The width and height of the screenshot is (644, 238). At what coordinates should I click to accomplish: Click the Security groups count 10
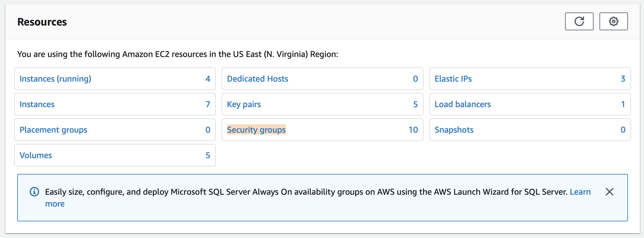pyautogui.click(x=413, y=130)
